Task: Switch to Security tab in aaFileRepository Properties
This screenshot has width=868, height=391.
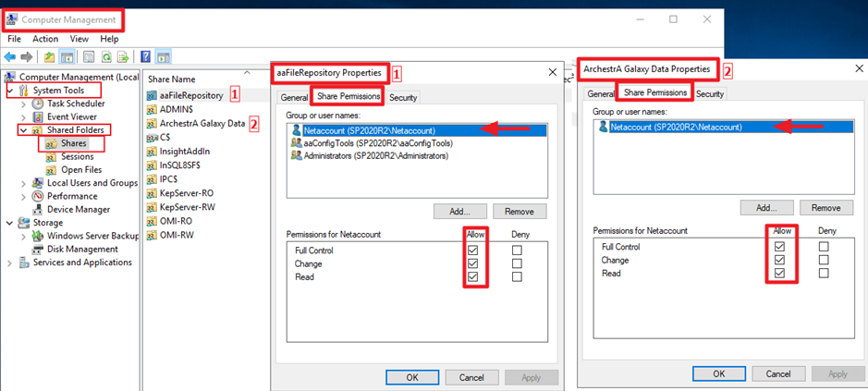Action: click(402, 97)
